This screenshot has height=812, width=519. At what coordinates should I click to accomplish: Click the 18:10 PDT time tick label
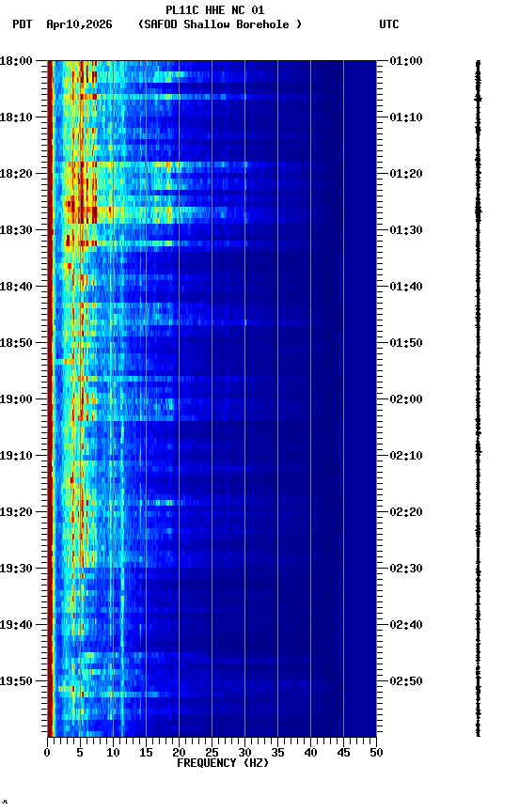pyautogui.click(x=16, y=117)
